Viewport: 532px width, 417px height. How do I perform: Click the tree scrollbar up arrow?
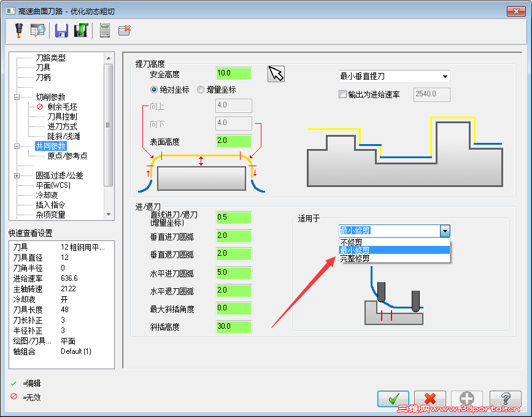(x=109, y=58)
